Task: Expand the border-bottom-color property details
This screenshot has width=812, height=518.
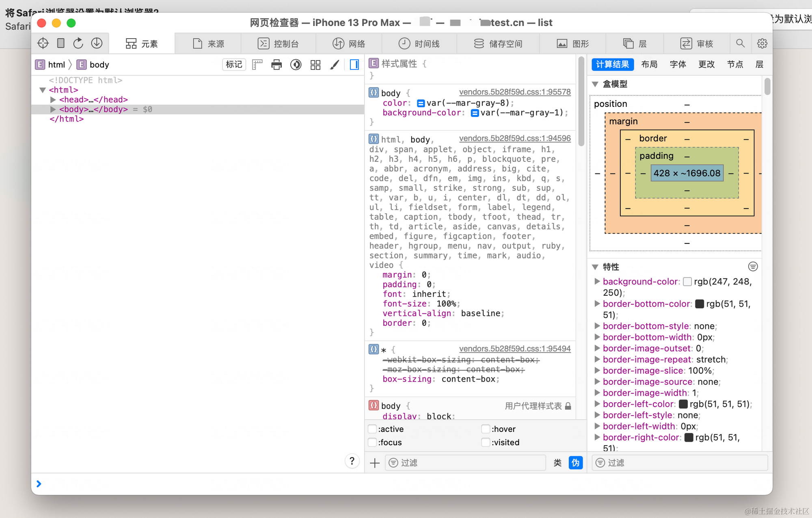Action: (597, 303)
